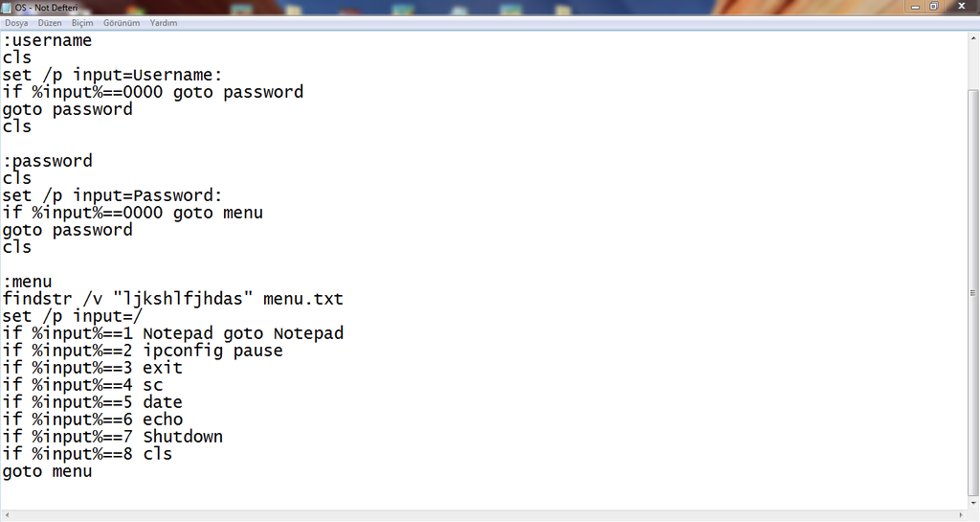Click the vertical scrollbar up arrow
Screen dimensions: 980x522
coord(973,37)
